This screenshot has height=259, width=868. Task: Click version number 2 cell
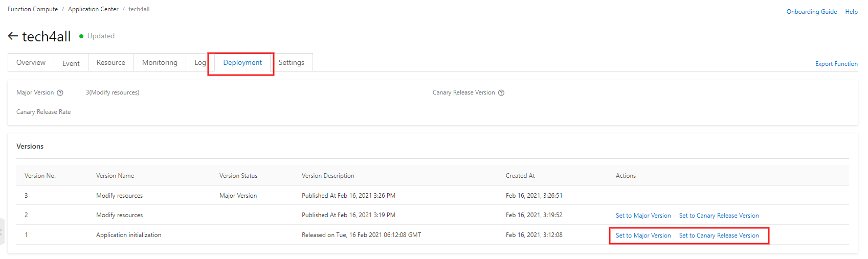(x=26, y=215)
